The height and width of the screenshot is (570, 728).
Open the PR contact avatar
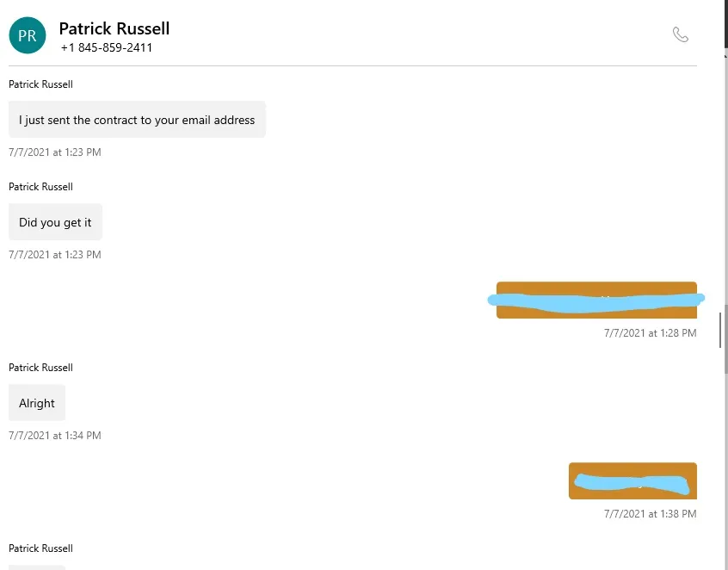point(28,35)
